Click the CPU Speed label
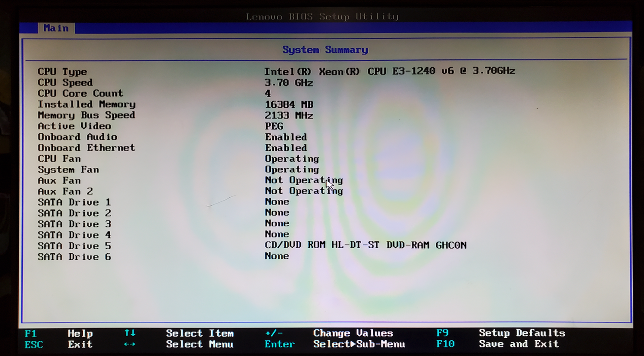 (65, 82)
